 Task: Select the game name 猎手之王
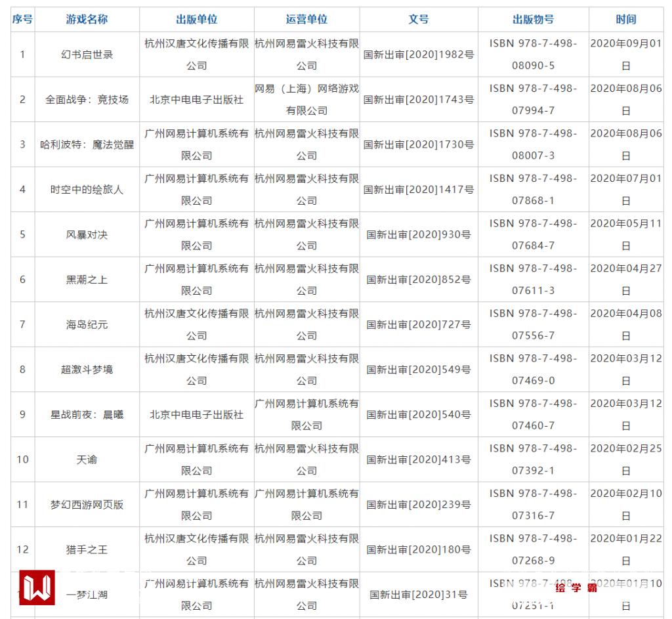pos(87,549)
